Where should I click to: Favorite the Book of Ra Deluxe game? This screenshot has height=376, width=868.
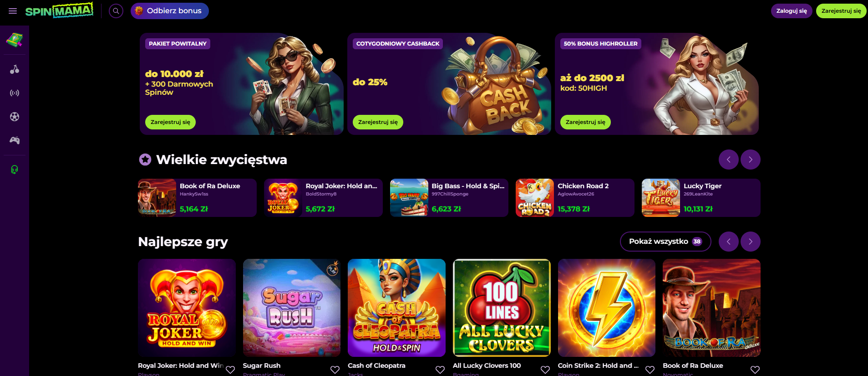[x=755, y=370]
